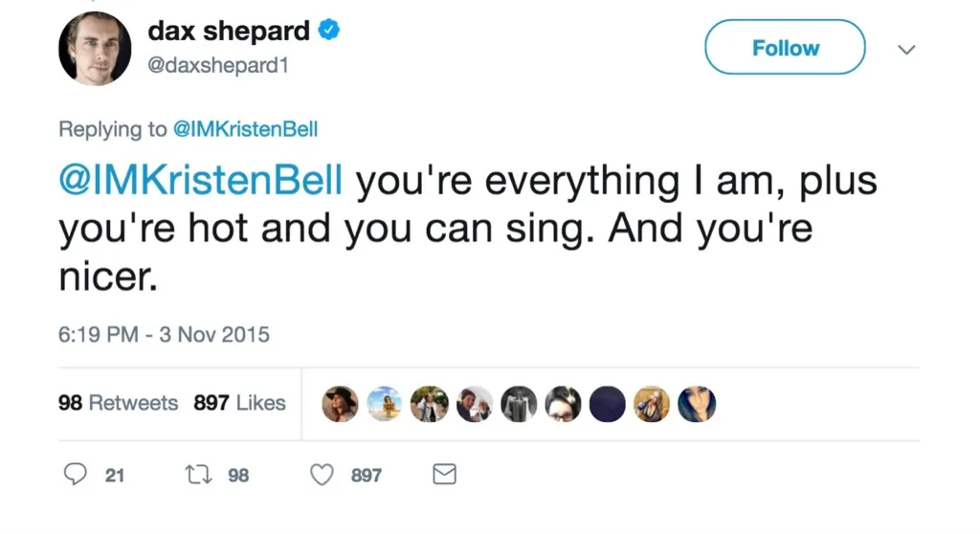Image resolution: width=980 pixels, height=534 pixels.
Task: Expand the chevron menu beside Follow
Action: tap(907, 49)
